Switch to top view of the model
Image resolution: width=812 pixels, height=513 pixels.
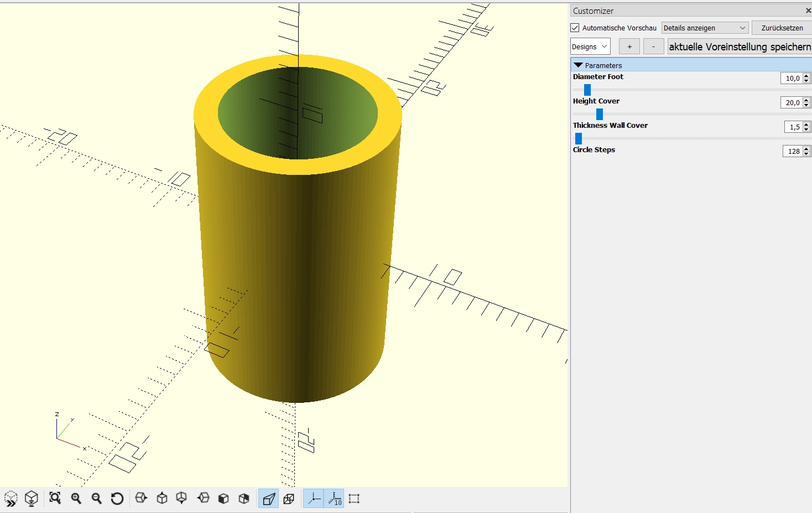162,498
